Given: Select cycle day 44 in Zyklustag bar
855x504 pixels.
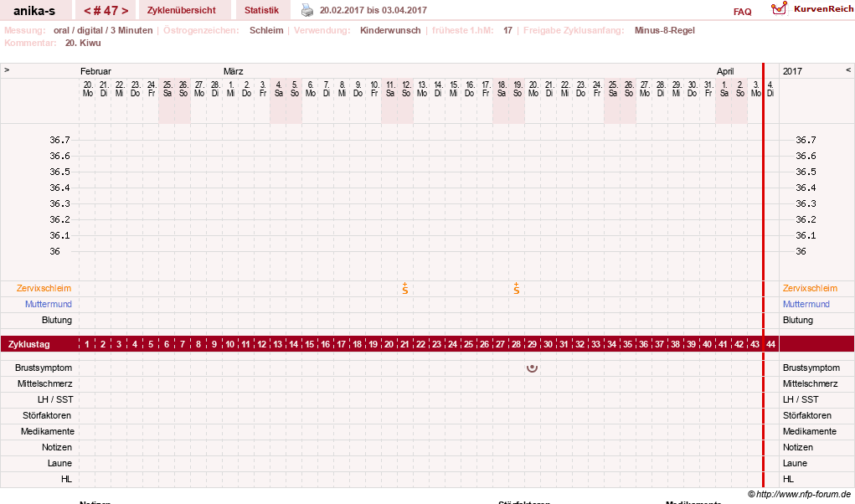Looking at the screenshot, I should 770,344.
